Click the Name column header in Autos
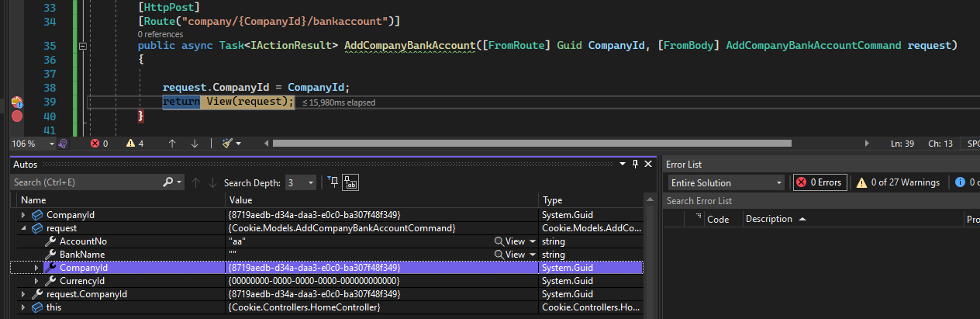Image resolution: width=980 pixels, height=319 pixels. [120, 200]
